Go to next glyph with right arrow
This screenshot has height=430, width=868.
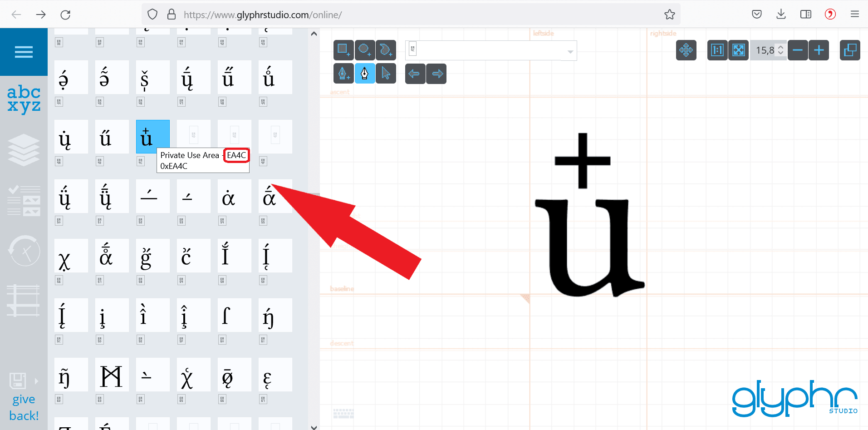tap(436, 74)
